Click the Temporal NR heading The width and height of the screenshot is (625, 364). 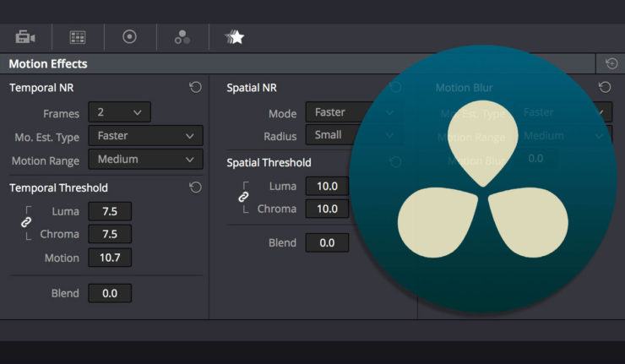[41, 88]
